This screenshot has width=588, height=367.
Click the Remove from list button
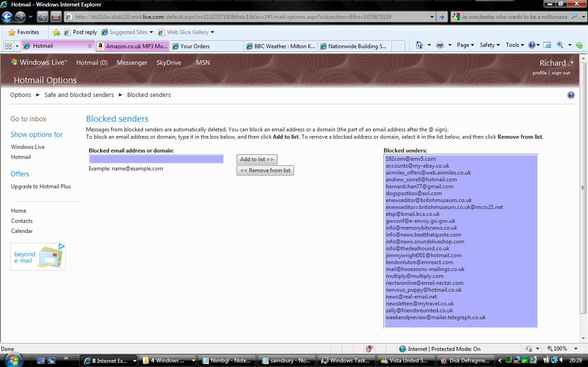point(265,170)
